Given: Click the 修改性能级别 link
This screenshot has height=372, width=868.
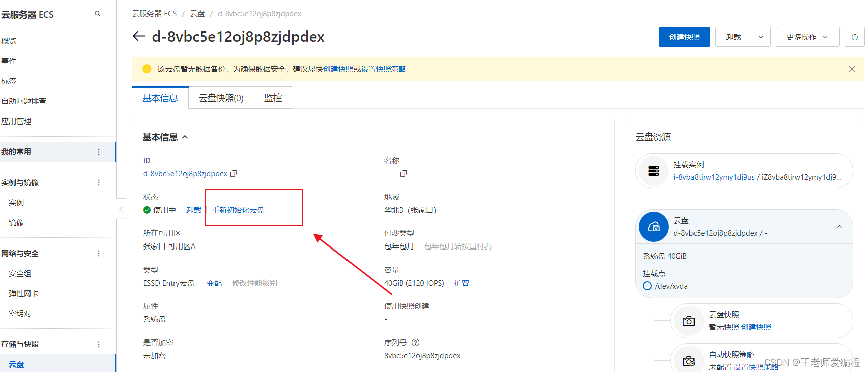Looking at the screenshot, I should [x=255, y=283].
